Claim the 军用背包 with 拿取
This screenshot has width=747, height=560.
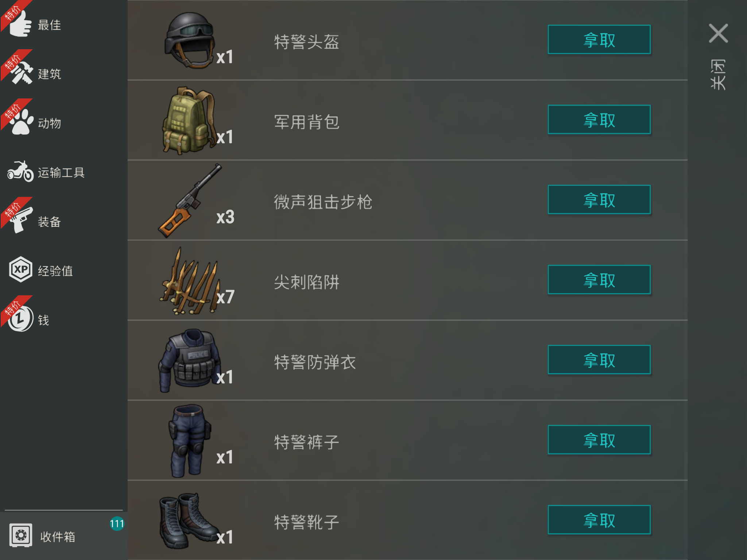(x=599, y=120)
